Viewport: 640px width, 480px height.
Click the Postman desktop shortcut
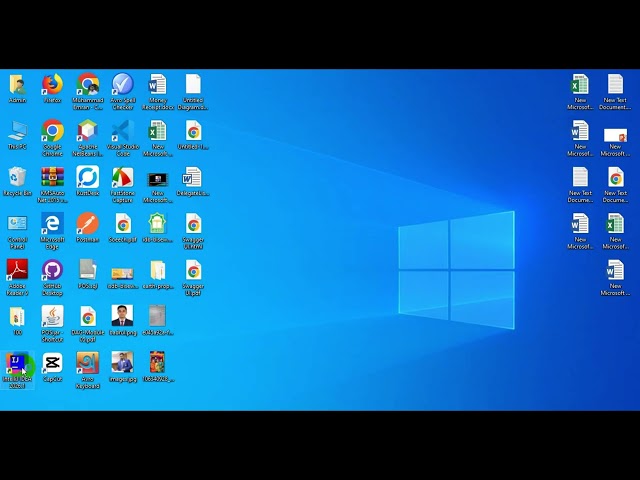point(87,227)
